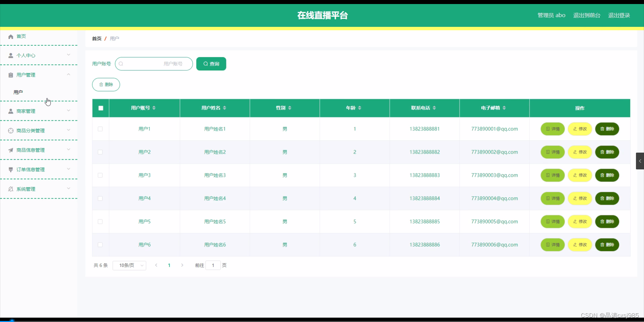
Task: Click the icon for 商品分类管理
Action: pos(11,130)
